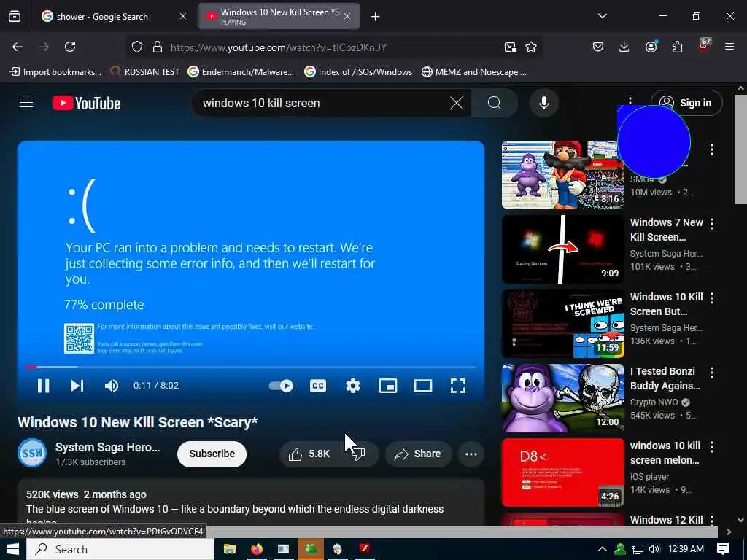The width and height of the screenshot is (747, 560).
Task: Reload the current page
Action: click(70, 47)
